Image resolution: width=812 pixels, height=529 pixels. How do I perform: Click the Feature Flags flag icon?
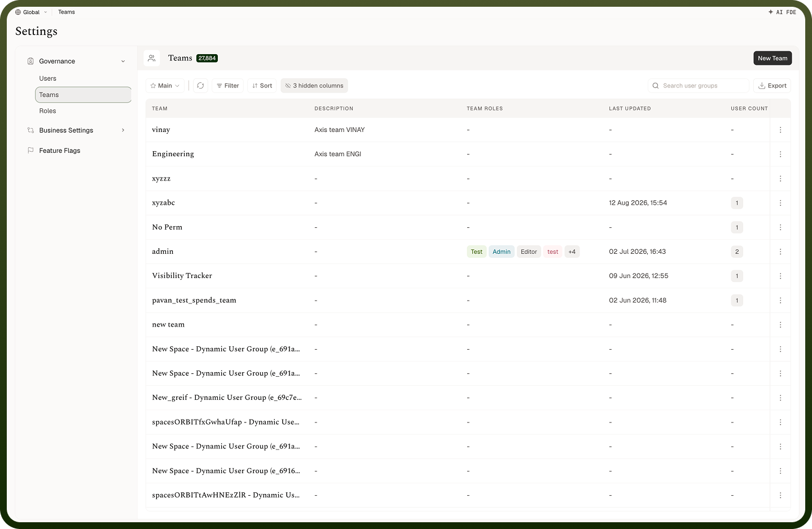(x=30, y=151)
